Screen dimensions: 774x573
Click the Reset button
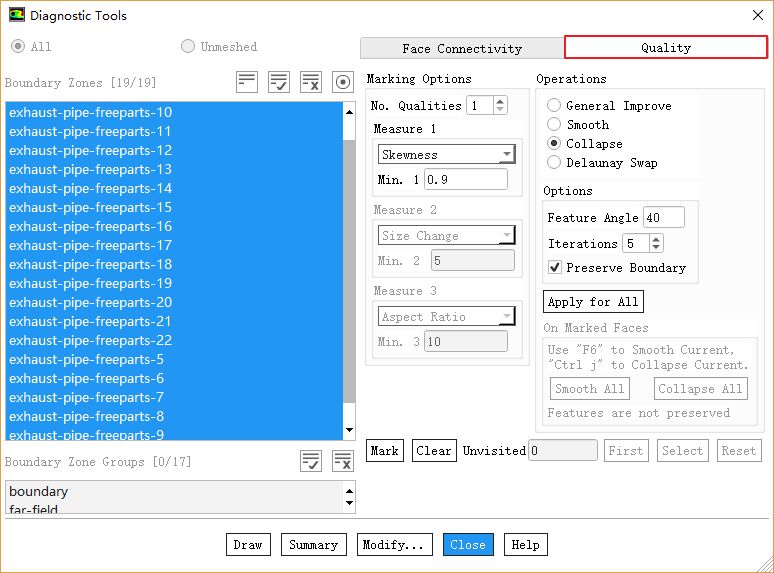[738, 451]
